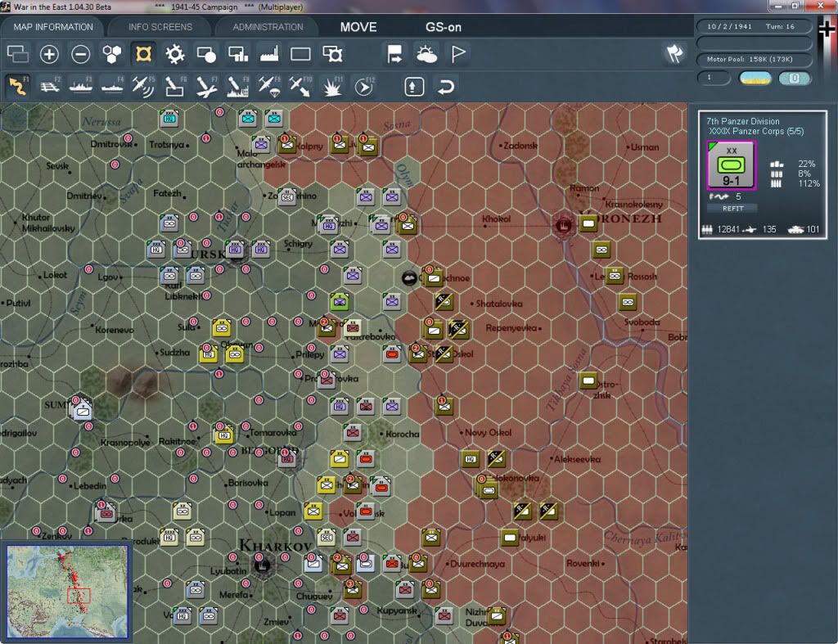Click the rectangle-with-bar-chart icon
838x644 pixels.
click(238, 54)
